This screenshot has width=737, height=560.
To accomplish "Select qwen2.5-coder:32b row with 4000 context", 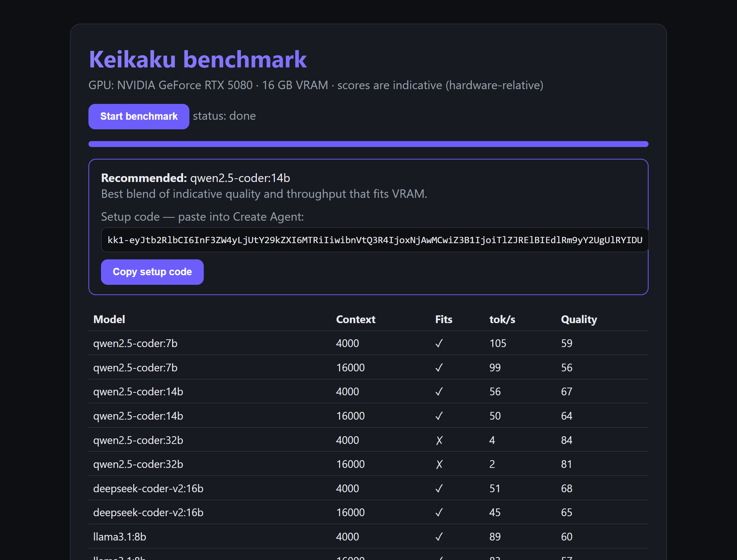I will 368,440.
